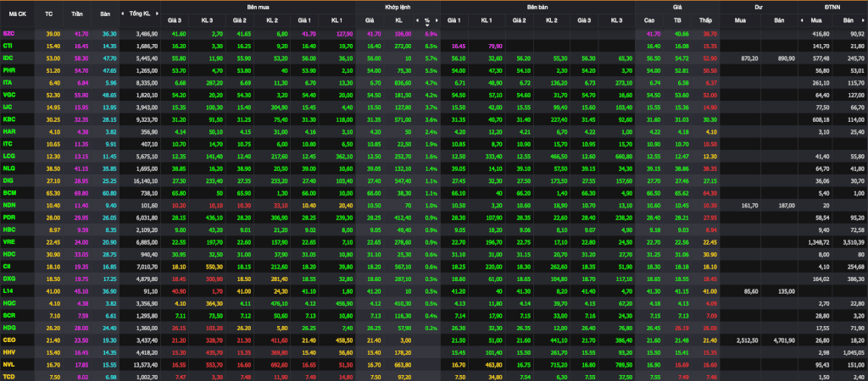Click the TC column header
This screenshot has width=868, height=381.
click(x=48, y=14)
